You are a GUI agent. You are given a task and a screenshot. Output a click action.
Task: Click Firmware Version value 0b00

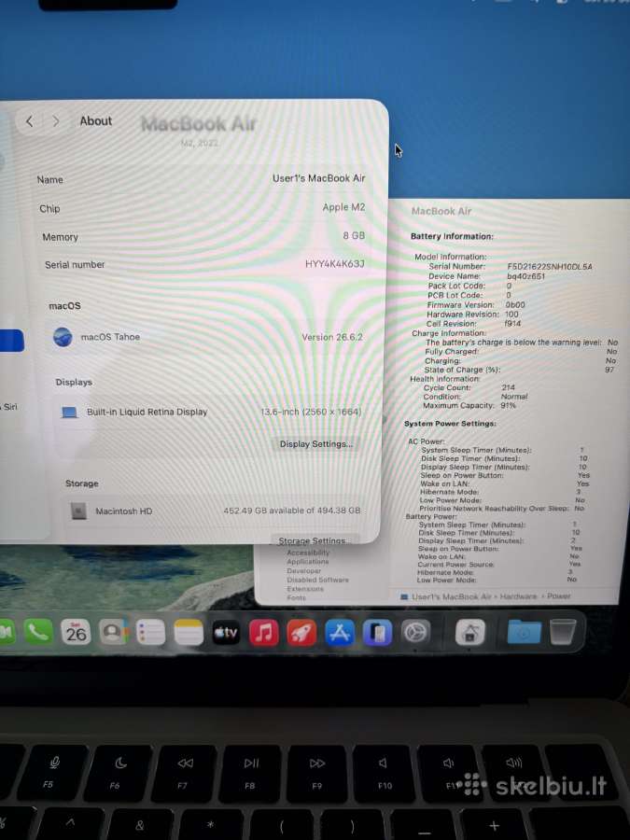click(x=515, y=305)
